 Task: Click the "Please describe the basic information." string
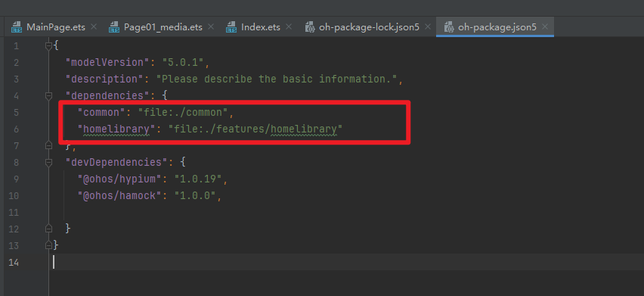[x=277, y=79]
